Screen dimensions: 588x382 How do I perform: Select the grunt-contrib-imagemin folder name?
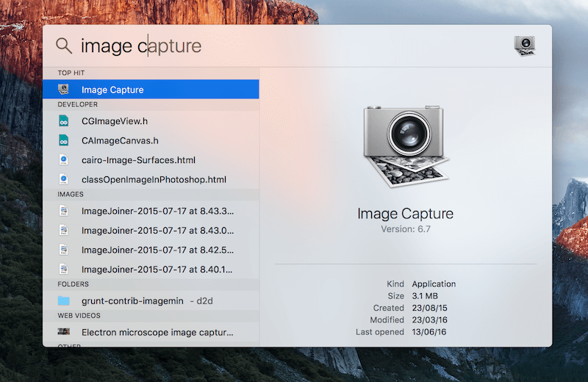pyautogui.click(x=132, y=300)
